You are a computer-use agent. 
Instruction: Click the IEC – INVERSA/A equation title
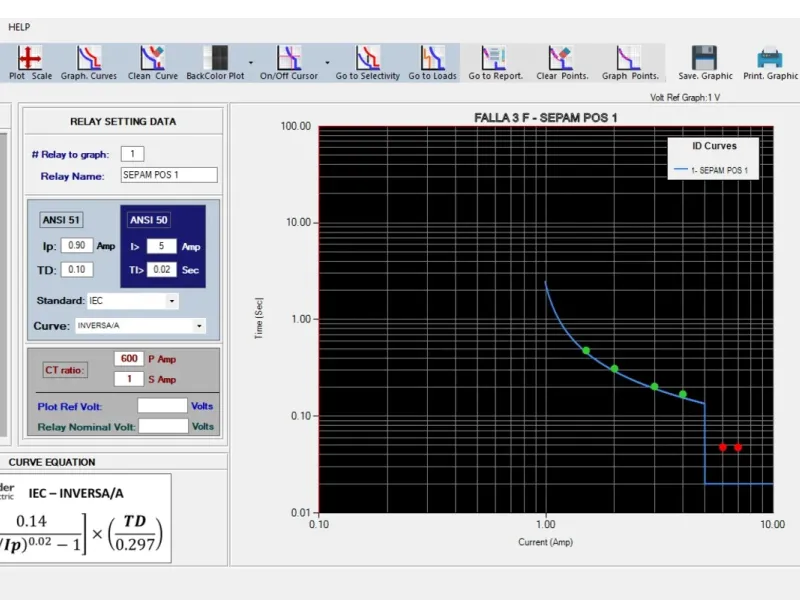tap(76, 493)
